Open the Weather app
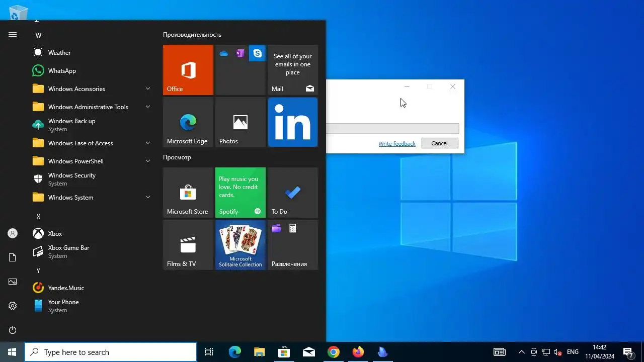The image size is (644, 362). 91,53
